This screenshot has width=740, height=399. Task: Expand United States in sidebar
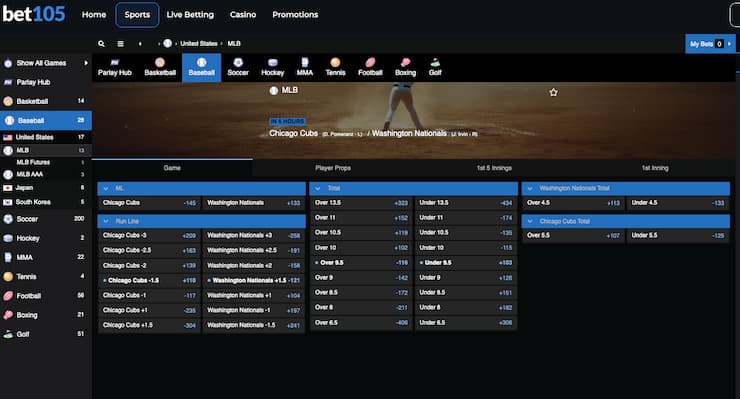tap(45, 137)
